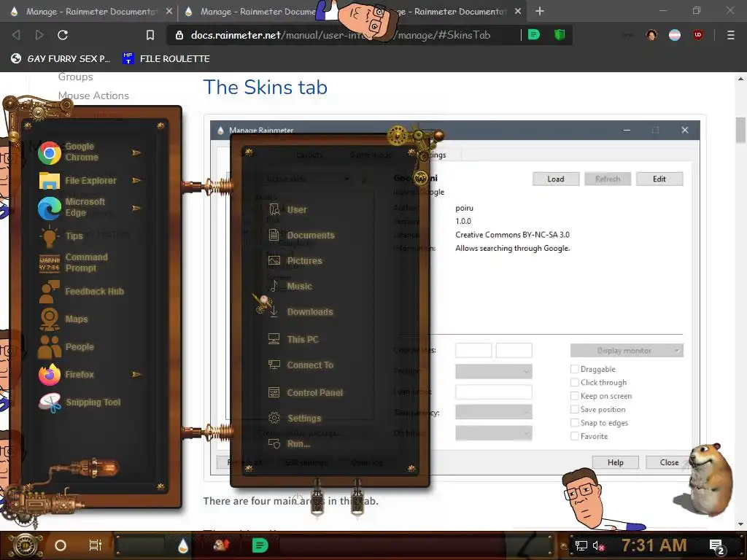The image size is (747, 560).
Task: Toggle the Click through checkbox
Action: 575,382
